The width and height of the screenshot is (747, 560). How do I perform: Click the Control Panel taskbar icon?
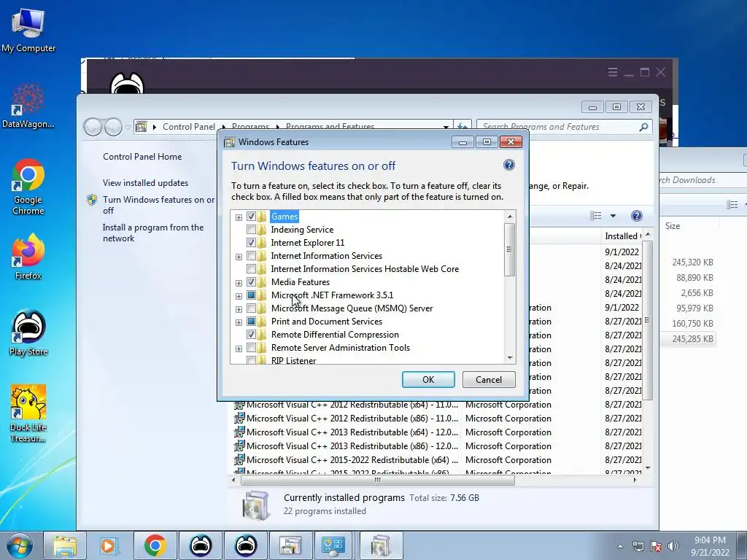(333, 545)
